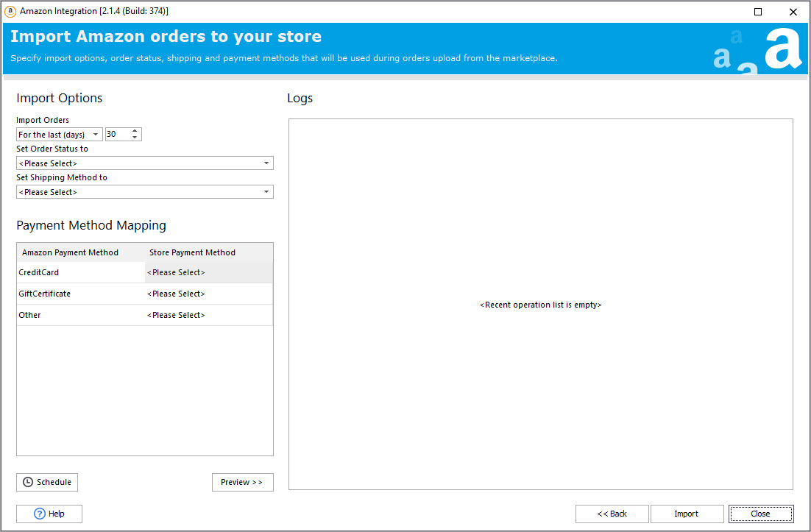The width and height of the screenshot is (811, 532).
Task: Select store payment method for CreditCard
Action: point(208,272)
